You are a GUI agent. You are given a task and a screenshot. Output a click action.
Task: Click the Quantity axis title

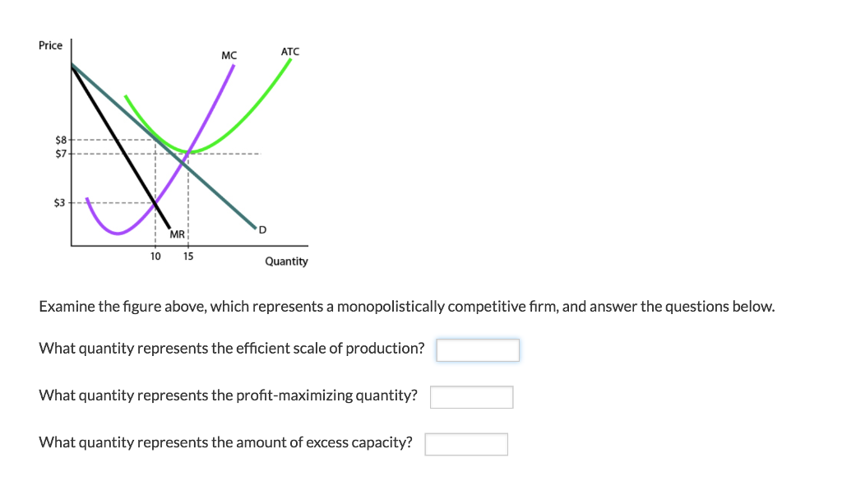click(x=286, y=261)
